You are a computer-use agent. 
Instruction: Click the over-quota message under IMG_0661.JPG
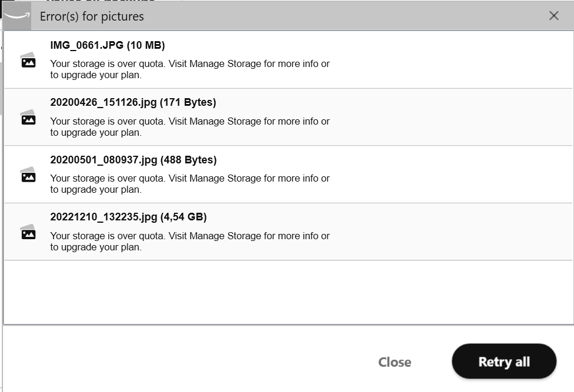[190, 69]
